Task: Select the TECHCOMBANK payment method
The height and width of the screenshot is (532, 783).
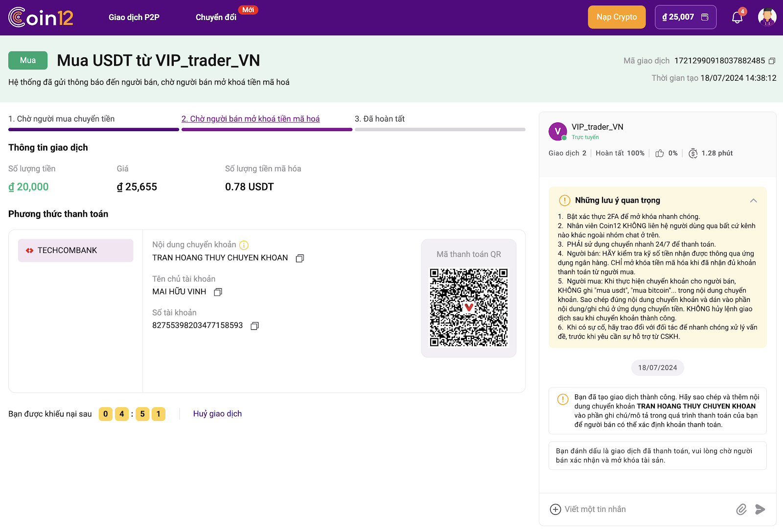Action: pyautogui.click(x=75, y=251)
